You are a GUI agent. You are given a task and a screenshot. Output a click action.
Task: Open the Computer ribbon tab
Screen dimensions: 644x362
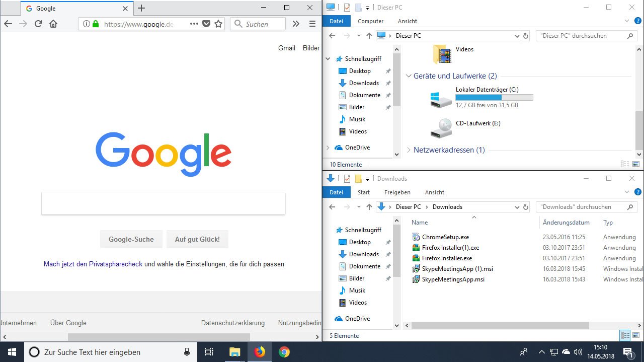(x=370, y=21)
